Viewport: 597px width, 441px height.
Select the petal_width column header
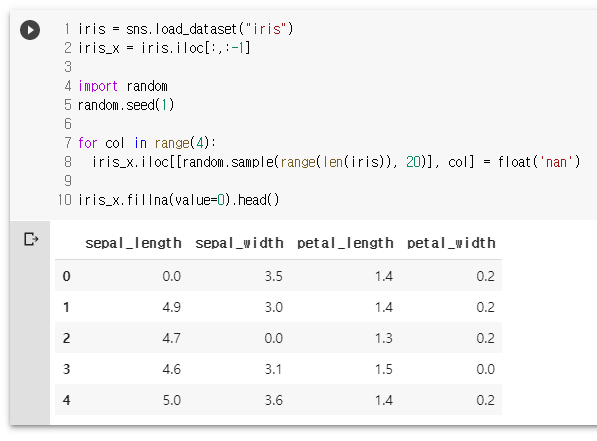point(451,243)
